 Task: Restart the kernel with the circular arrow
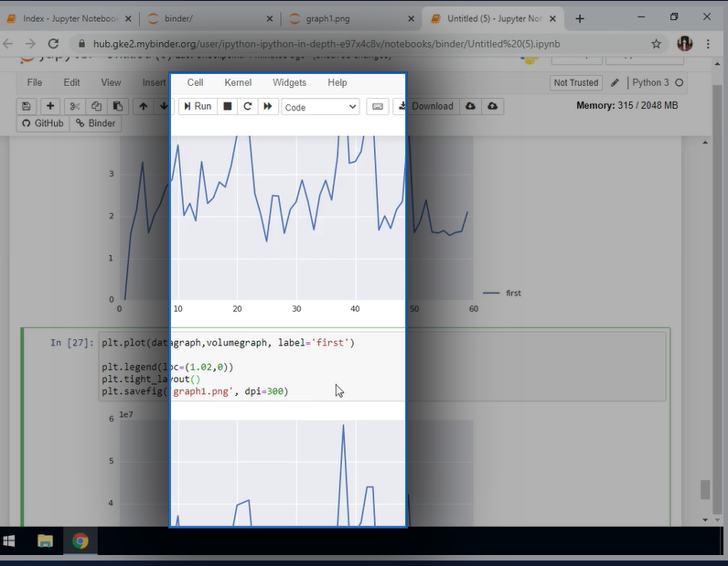click(x=248, y=106)
